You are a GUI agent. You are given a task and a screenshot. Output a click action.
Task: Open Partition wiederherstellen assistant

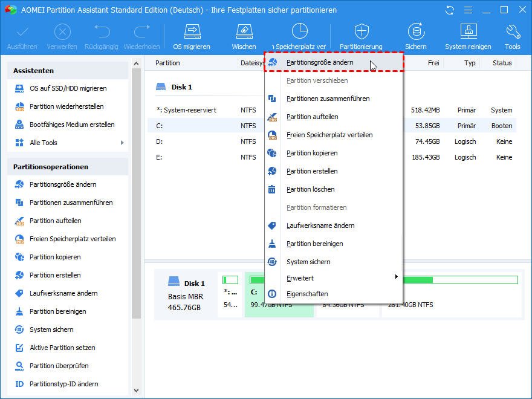point(68,106)
